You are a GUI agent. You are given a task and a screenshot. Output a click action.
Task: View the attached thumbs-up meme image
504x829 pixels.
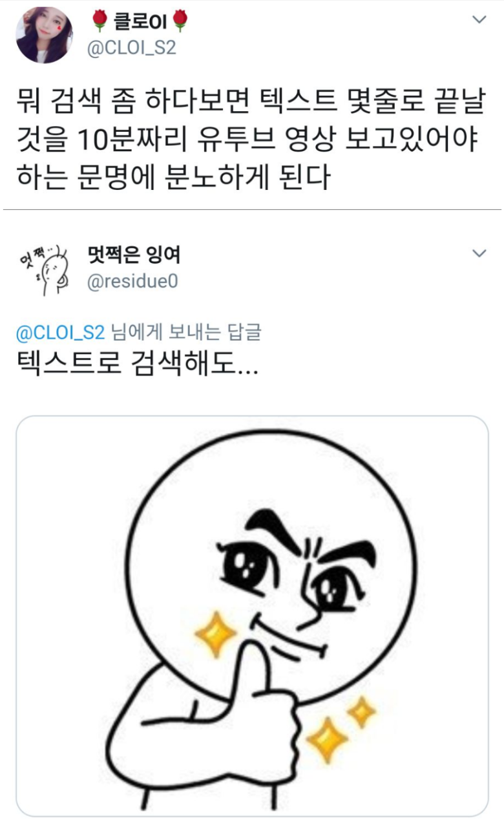tap(252, 616)
